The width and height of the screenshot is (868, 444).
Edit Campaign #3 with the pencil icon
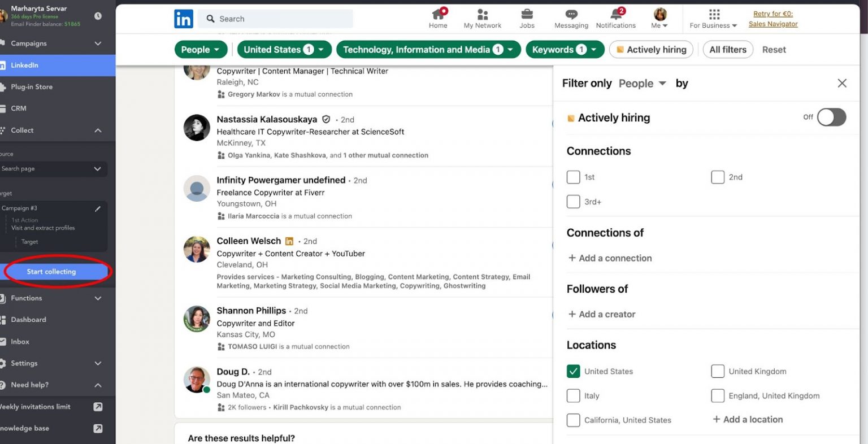click(97, 208)
